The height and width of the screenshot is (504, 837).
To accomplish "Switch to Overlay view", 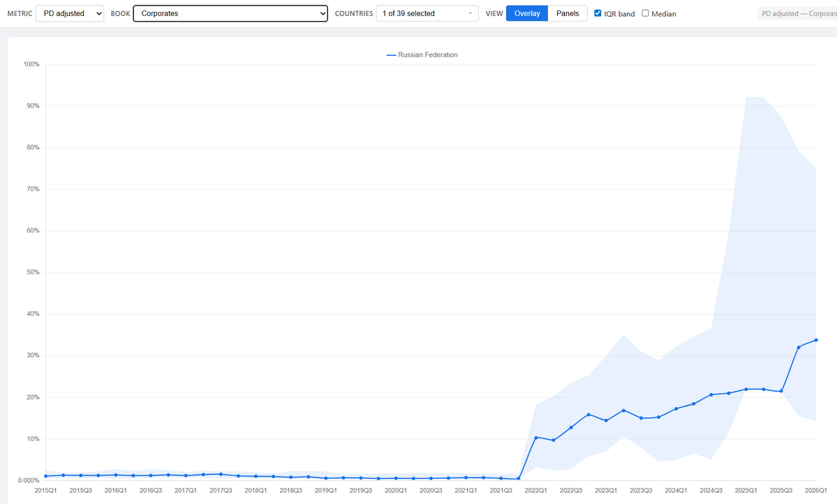I will pyautogui.click(x=527, y=13).
